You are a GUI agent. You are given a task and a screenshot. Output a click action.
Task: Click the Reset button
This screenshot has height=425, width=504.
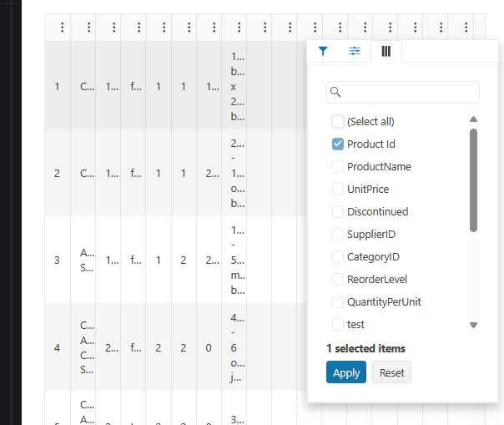[x=391, y=372]
